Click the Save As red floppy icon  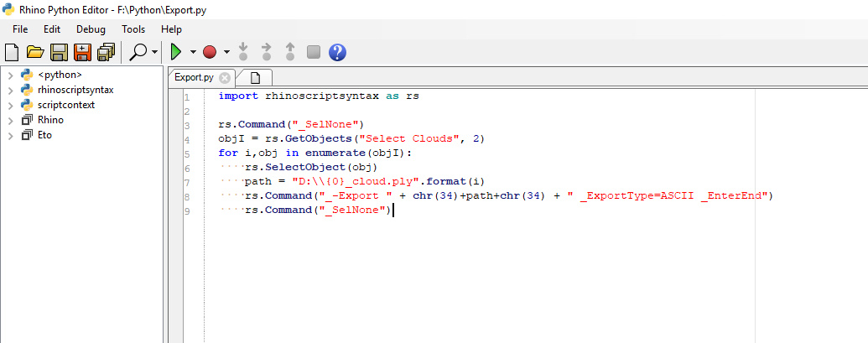click(x=82, y=53)
